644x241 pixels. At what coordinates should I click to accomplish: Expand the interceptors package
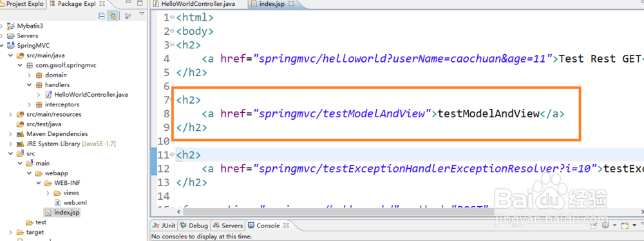coord(29,104)
